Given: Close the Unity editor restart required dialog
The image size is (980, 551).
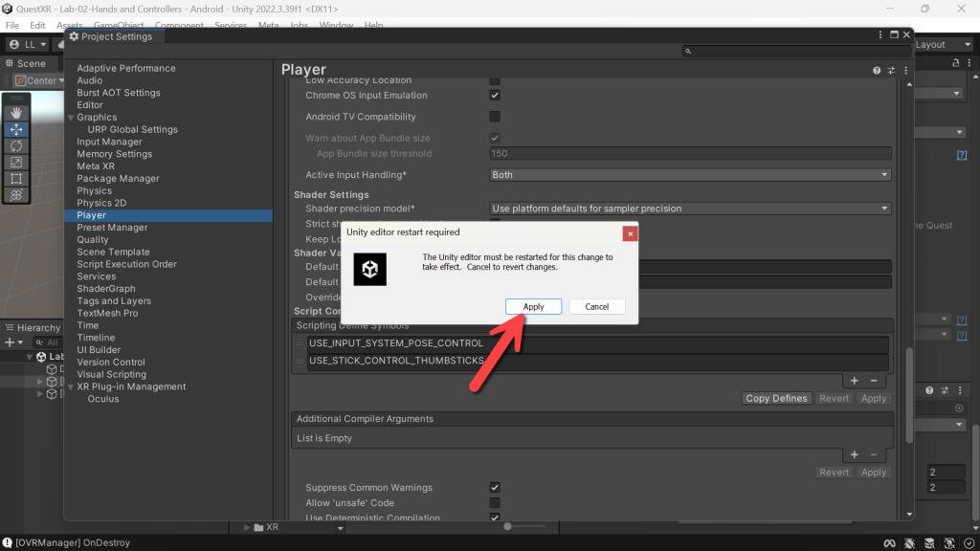Looking at the screenshot, I should (x=630, y=233).
